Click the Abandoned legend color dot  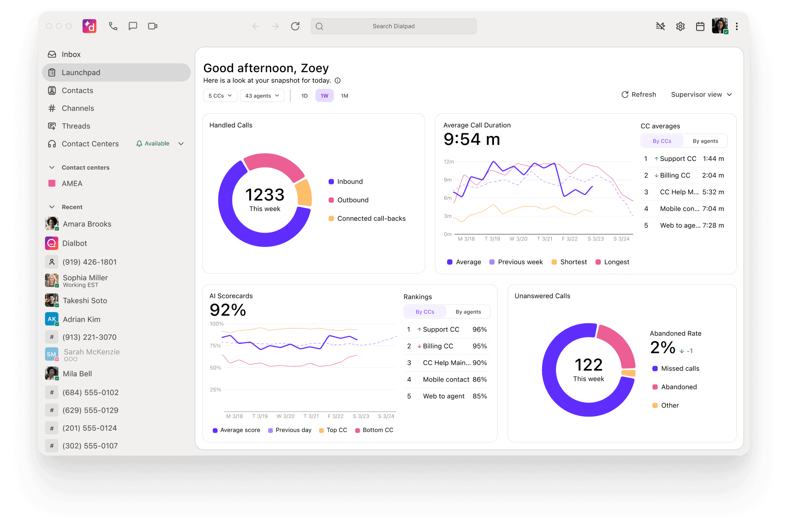coord(655,387)
